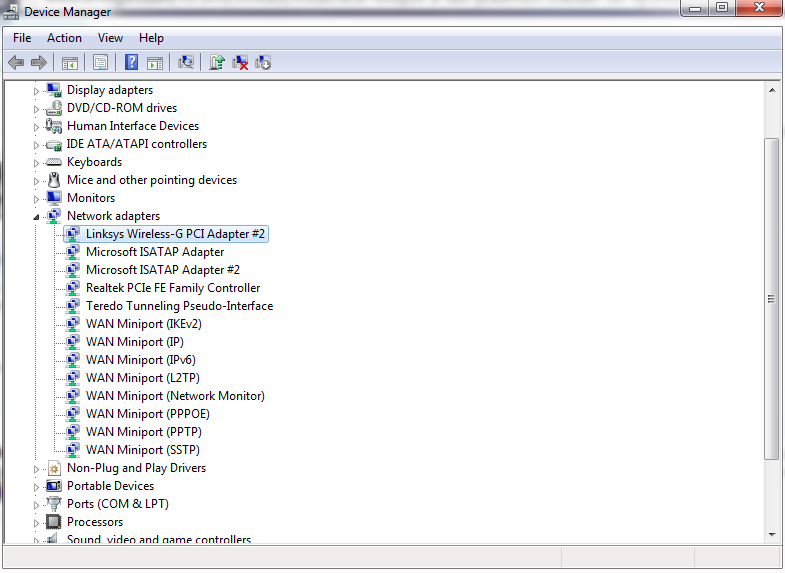Expand the Portable Devices node
Screen dimensions: 785x573
pyautogui.click(x=36, y=487)
